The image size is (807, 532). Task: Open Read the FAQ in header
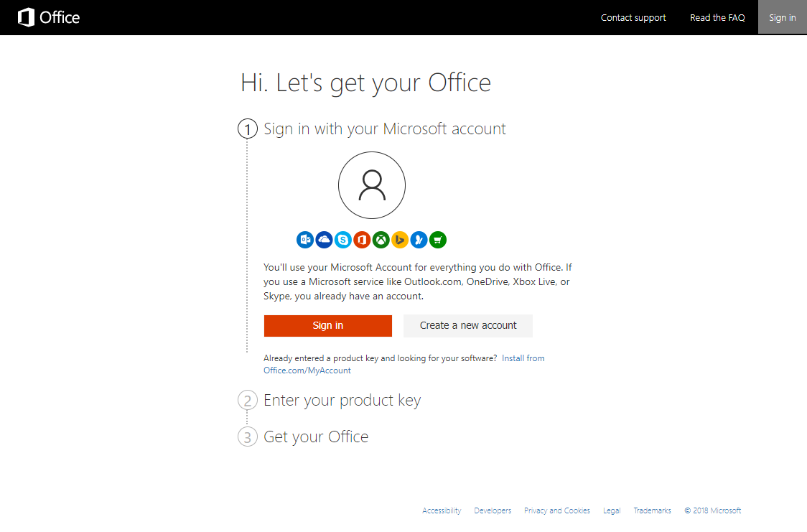tap(717, 17)
